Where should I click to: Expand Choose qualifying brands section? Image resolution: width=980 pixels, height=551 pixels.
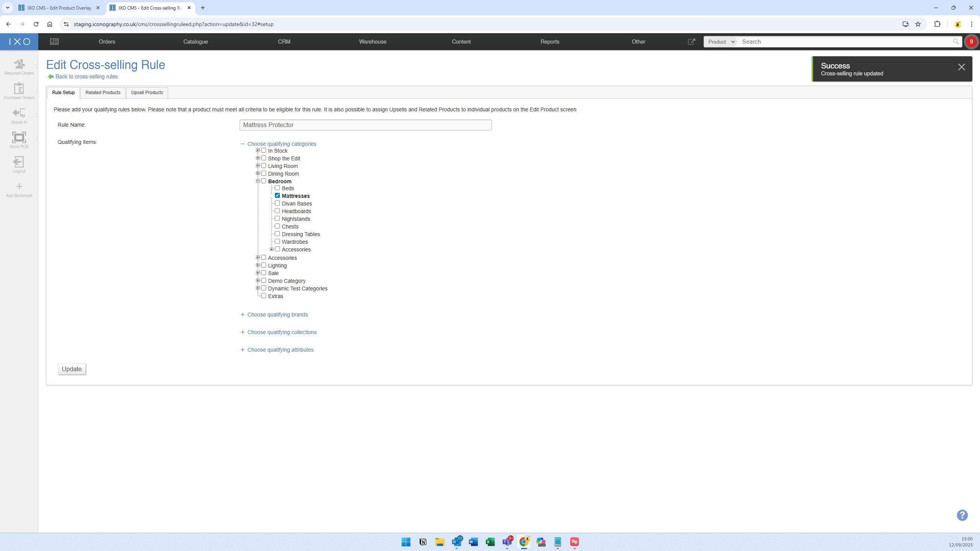click(x=277, y=315)
